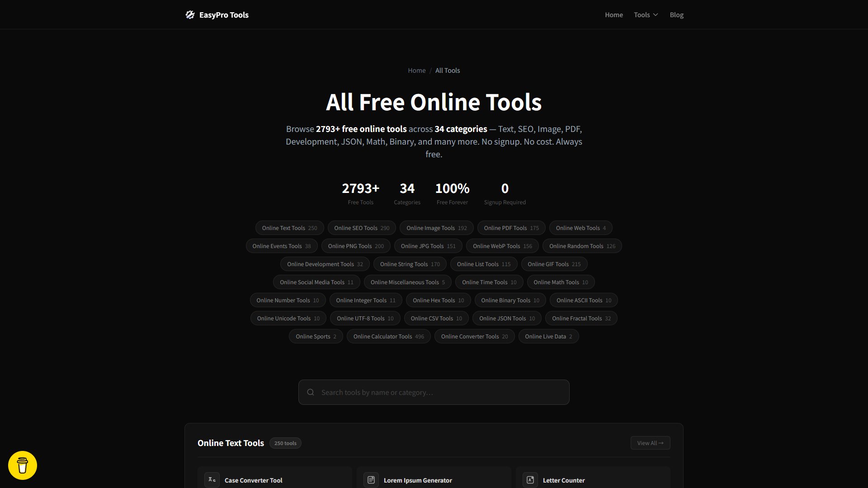Click the 2793+ Free Tools statistic
Screen dimensions: 868x488
[361, 193]
